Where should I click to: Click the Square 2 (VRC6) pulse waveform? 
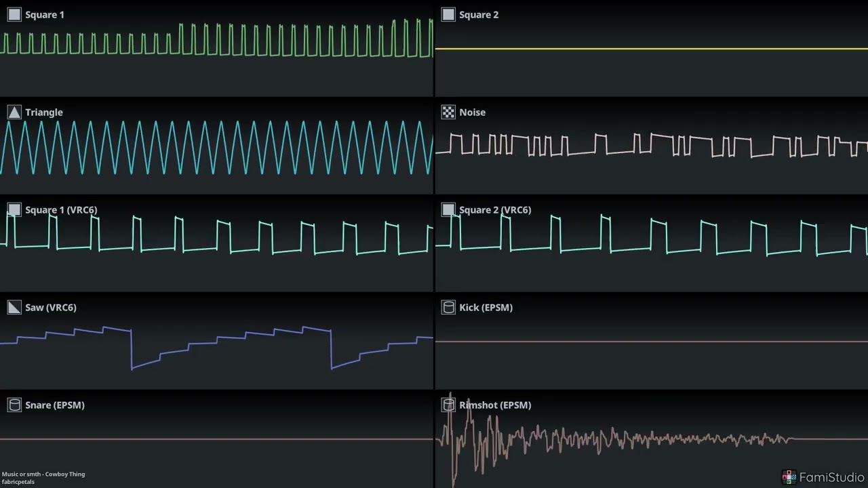coord(651,235)
